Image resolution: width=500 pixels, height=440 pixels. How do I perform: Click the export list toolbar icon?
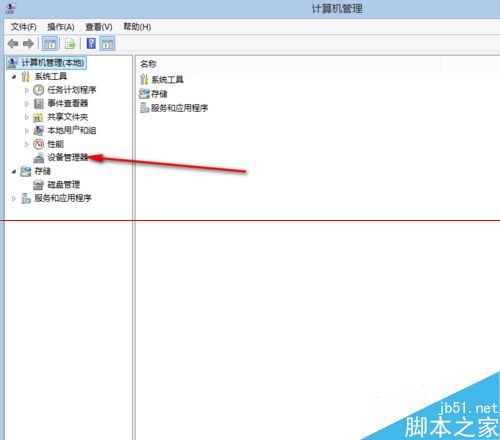70,44
